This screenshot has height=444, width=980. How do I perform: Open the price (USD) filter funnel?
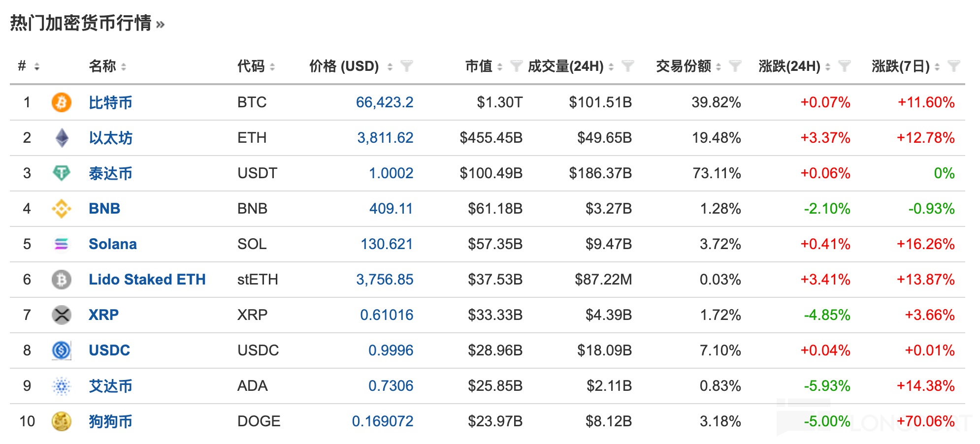click(x=406, y=66)
